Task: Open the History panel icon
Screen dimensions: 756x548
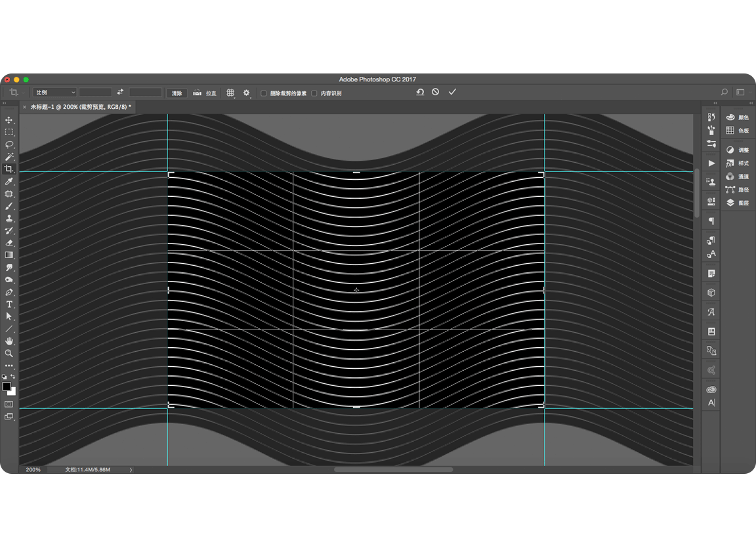Action: pyautogui.click(x=711, y=117)
